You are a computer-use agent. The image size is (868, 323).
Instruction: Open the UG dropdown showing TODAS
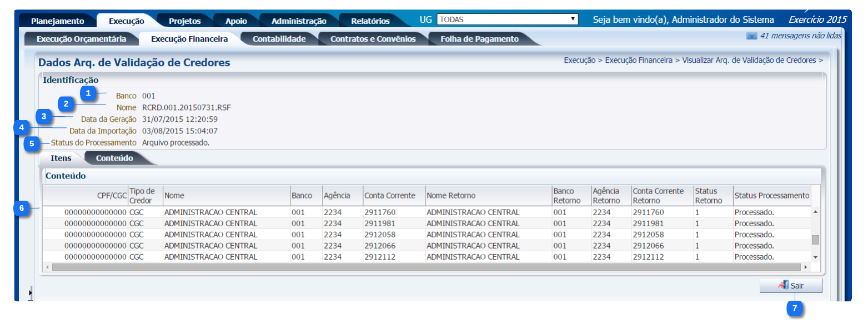507,19
